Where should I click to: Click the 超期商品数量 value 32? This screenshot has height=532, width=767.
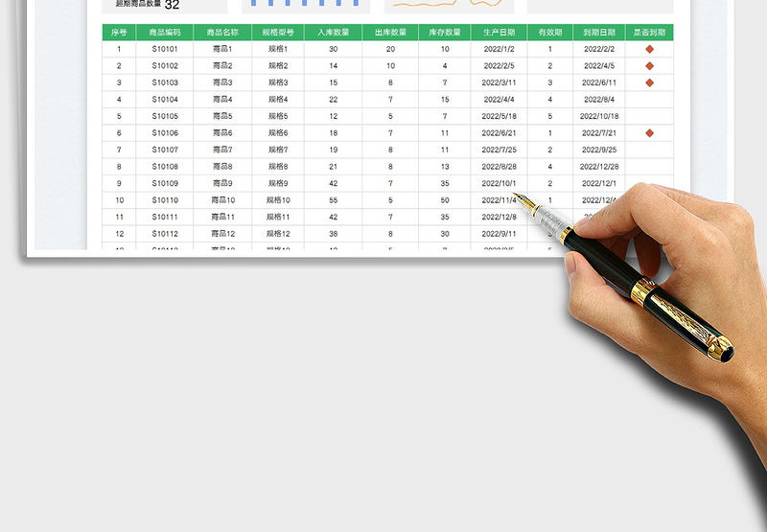(x=172, y=5)
